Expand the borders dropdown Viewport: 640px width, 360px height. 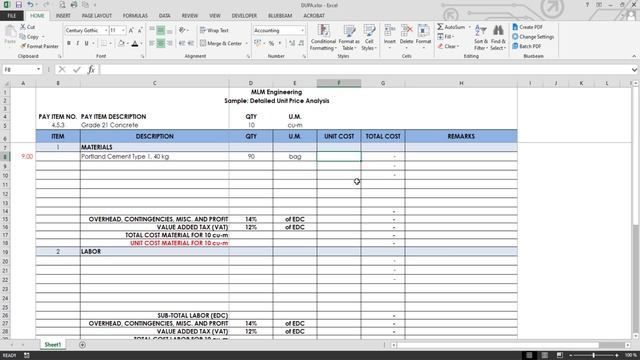pyautogui.click(x=110, y=43)
